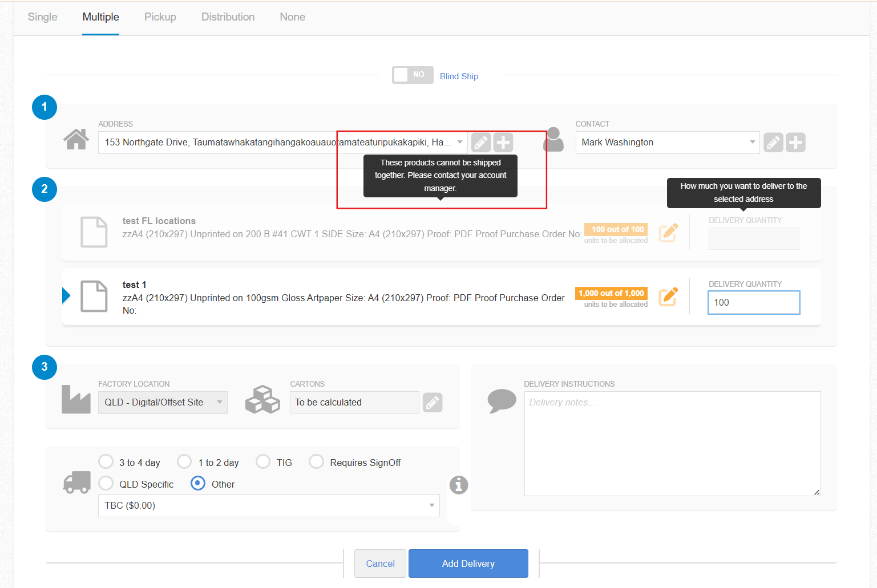Click the Add Delivery button
Screen dimensions: 877x588
pyautogui.click(x=468, y=563)
